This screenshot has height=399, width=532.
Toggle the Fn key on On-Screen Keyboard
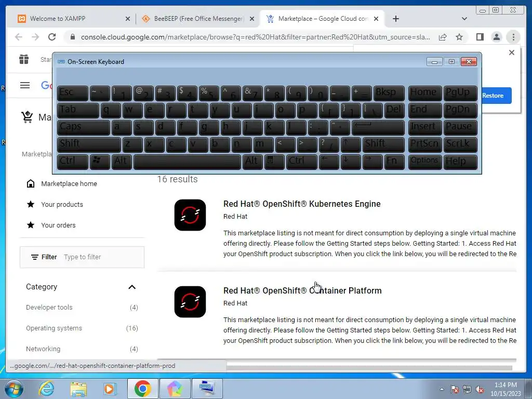tap(394, 162)
